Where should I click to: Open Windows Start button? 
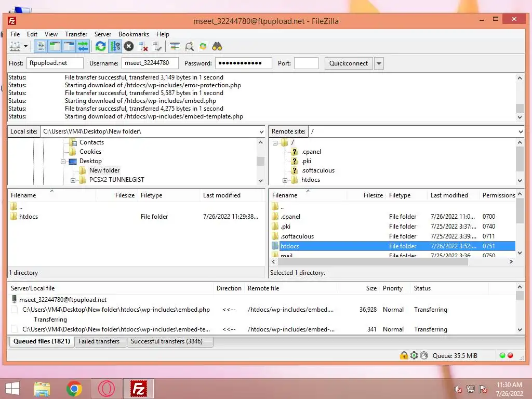click(x=12, y=389)
